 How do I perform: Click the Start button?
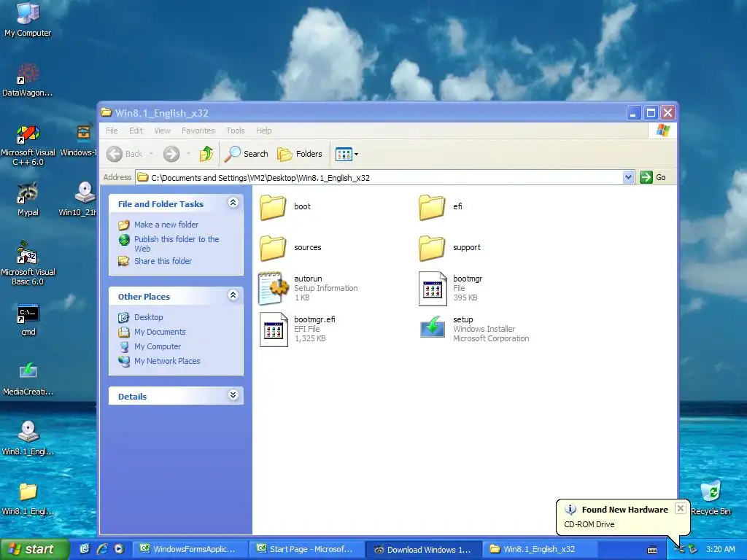(x=35, y=549)
